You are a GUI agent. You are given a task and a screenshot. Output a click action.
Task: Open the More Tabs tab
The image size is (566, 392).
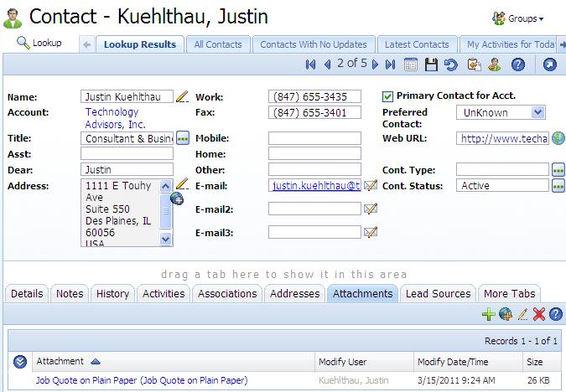point(510,293)
